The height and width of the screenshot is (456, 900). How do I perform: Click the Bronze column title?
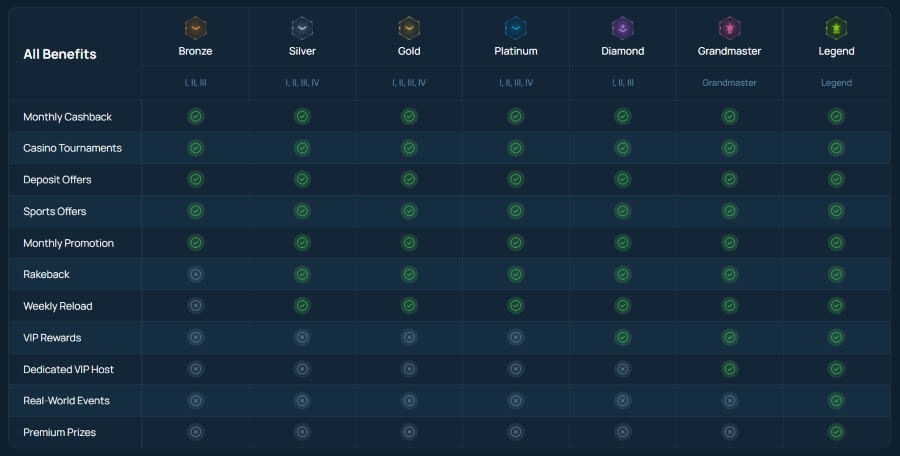point(195,51)
